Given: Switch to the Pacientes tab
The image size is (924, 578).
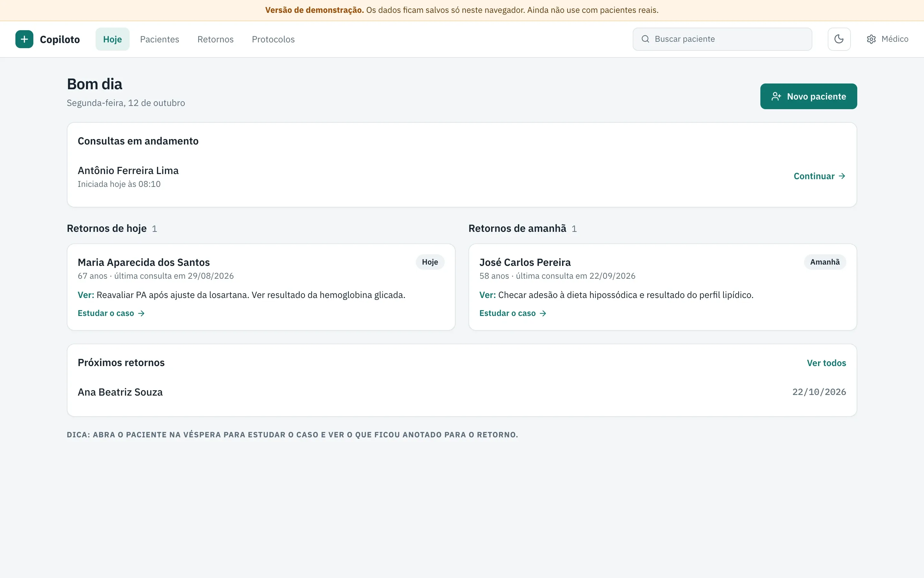Looking at the screenshot, I should [159, 39].
